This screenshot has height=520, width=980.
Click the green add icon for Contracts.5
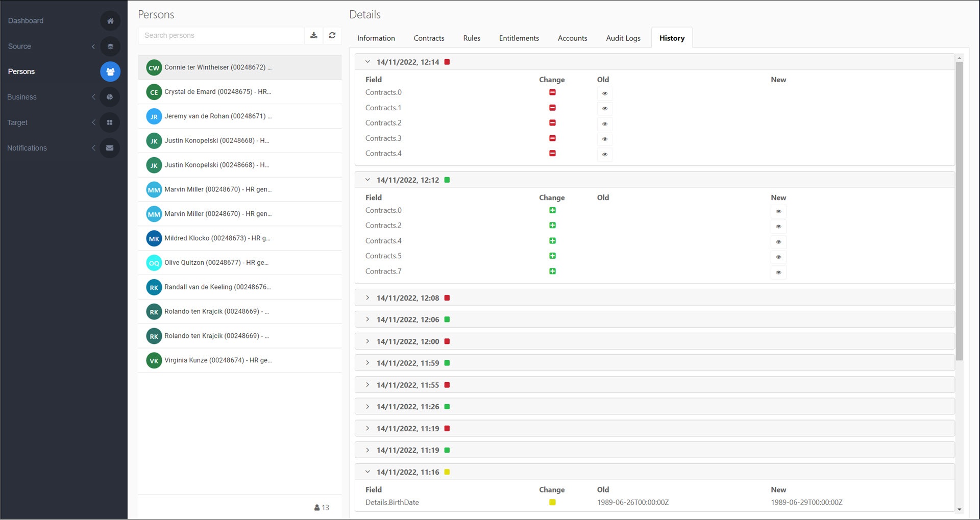tap(552, 256)
